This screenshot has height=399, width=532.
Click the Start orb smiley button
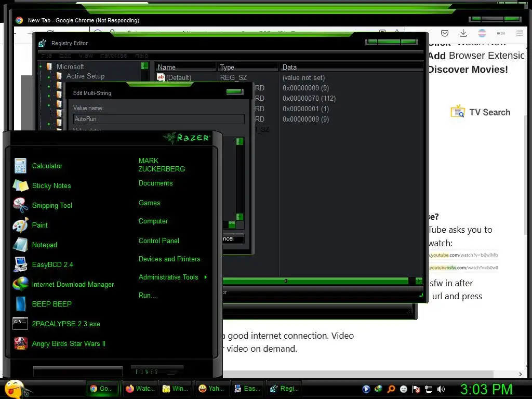[x=16, y=389]
